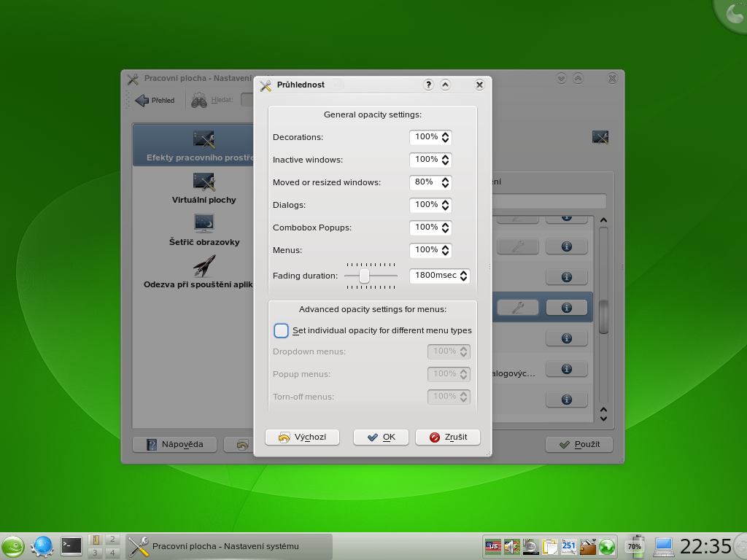
Task: Click the Decorations 100% value field
Action: coord(425,137)
